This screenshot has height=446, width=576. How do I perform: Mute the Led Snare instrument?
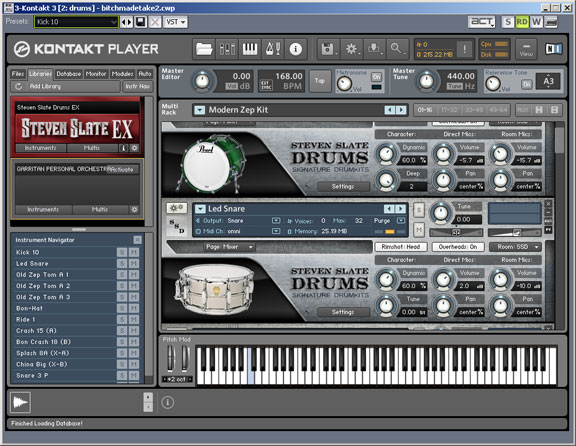[419, 230]
